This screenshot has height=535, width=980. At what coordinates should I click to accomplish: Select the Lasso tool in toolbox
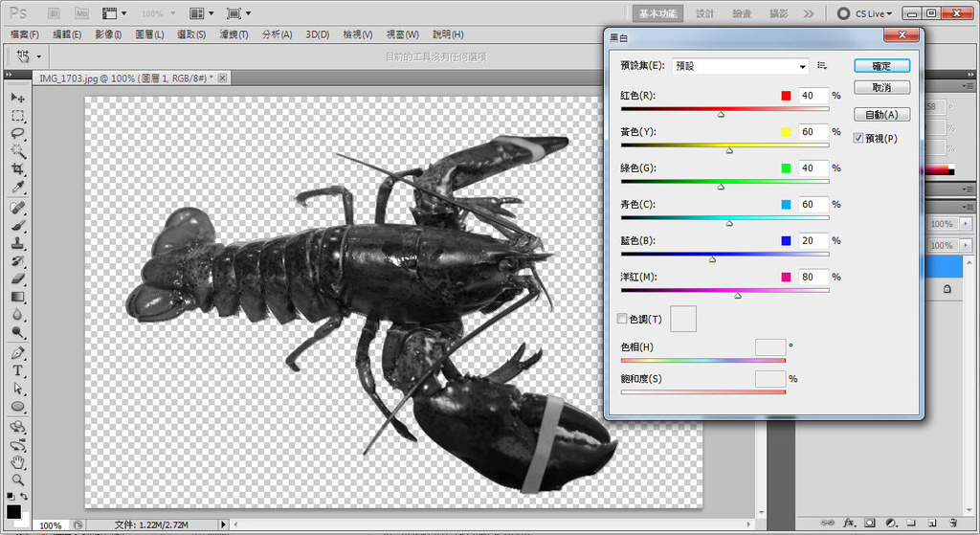[x=17, y=133]
